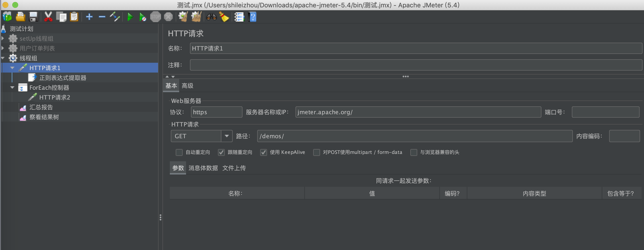The width and height of the screenshot is (644, 250).
Task: Click the 内容编码 input field
Action: (624, 136)
